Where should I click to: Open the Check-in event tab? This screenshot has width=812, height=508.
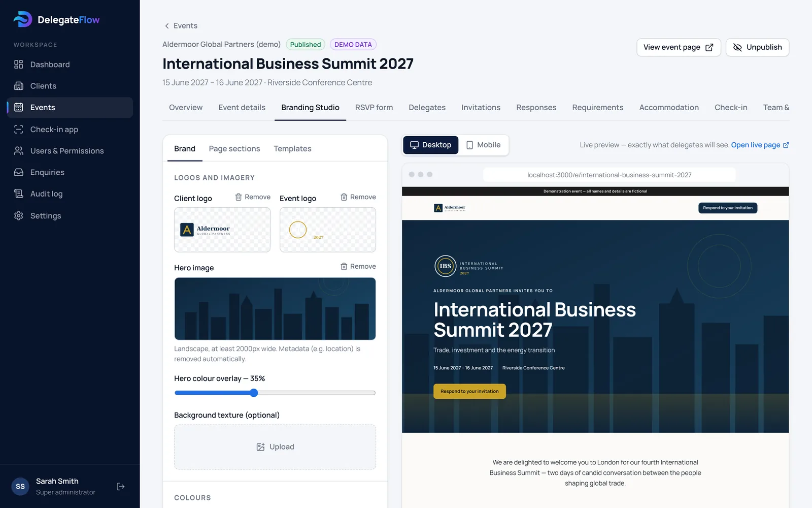(731, 108)
